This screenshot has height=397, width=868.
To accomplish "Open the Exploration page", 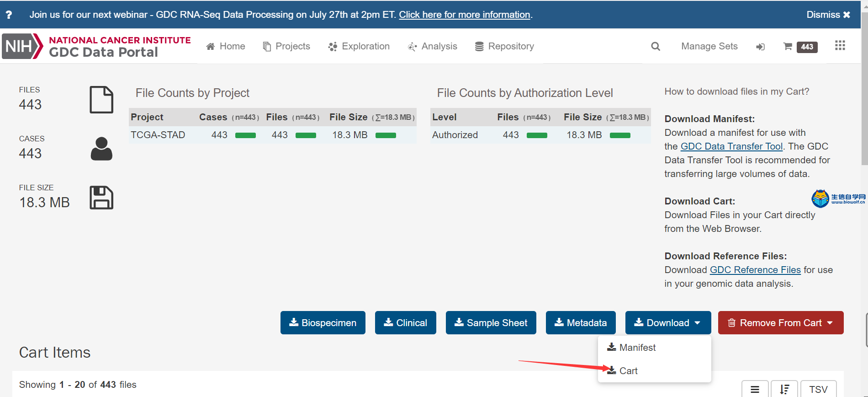I will [359, 46].
